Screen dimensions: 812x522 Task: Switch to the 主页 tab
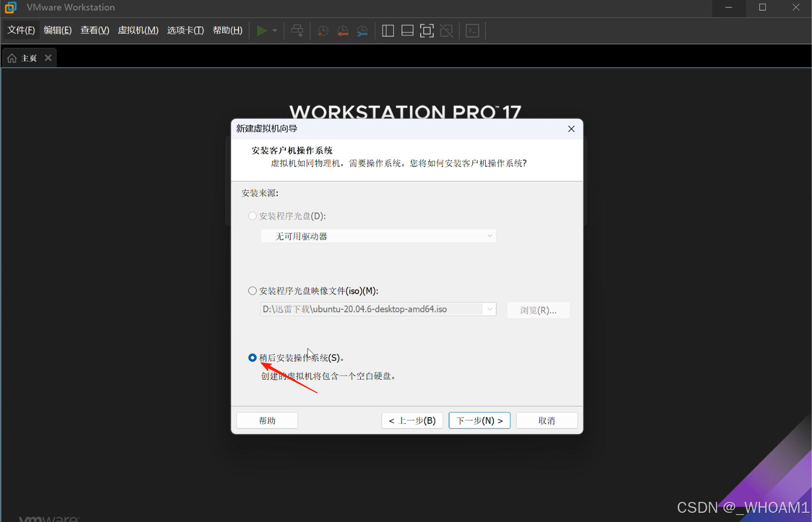(x=29, y=58)
